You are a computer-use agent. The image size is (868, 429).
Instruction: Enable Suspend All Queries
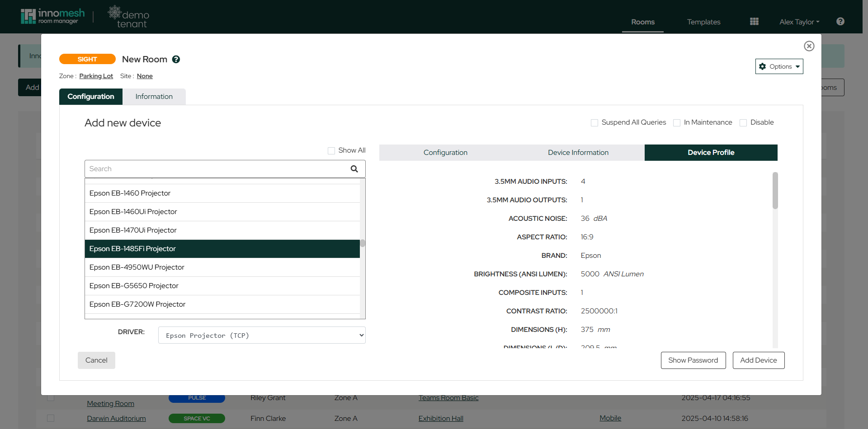pos(594,123)
